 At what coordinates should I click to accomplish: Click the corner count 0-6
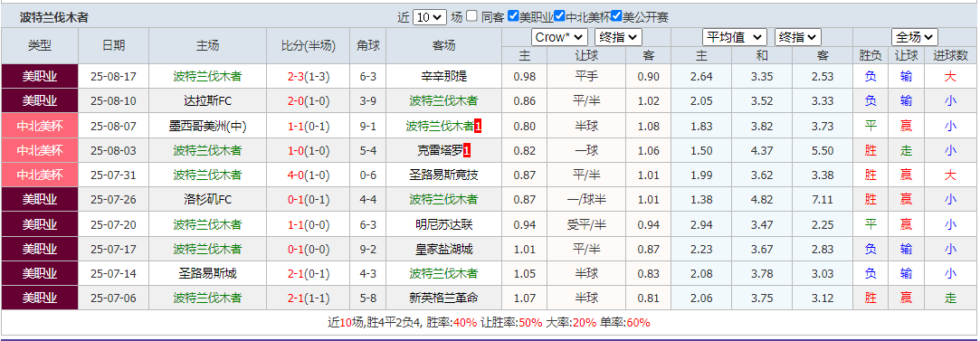pos(368,175)
